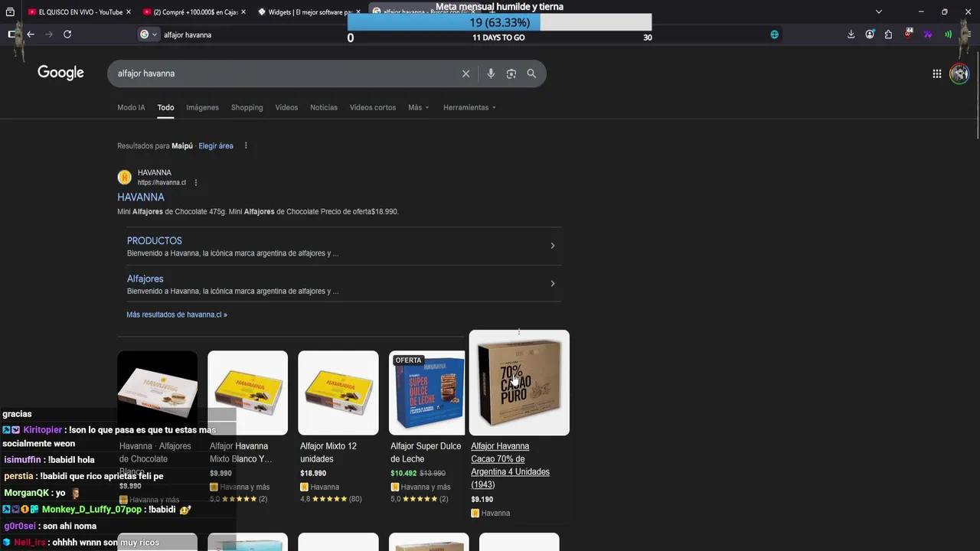The height and width of the screenshot is (551, 980).
Task: Select the Noticias search tab
Action: [324, 107]
